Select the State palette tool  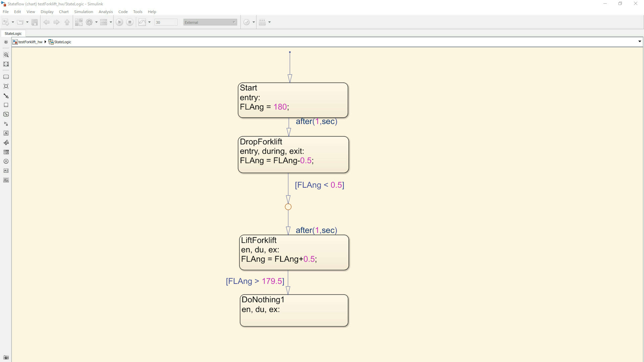[6, 77]
